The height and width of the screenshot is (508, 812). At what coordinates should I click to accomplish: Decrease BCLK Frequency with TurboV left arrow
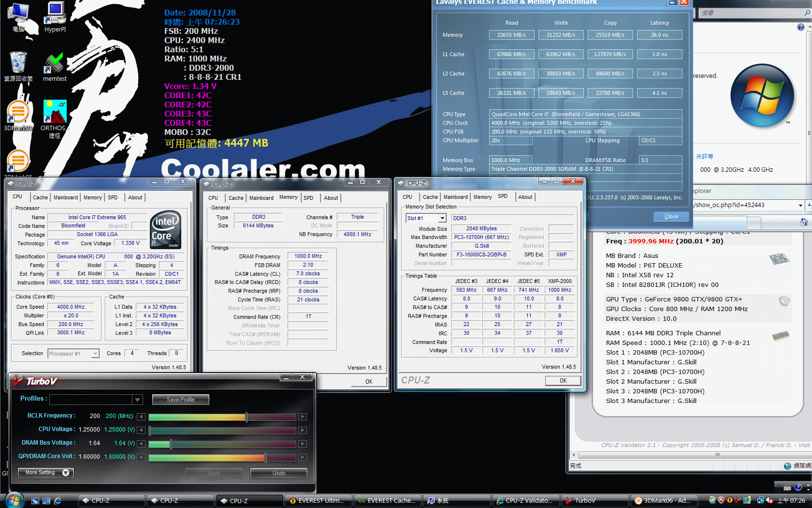pyautogui.click(x=141, y=417)
